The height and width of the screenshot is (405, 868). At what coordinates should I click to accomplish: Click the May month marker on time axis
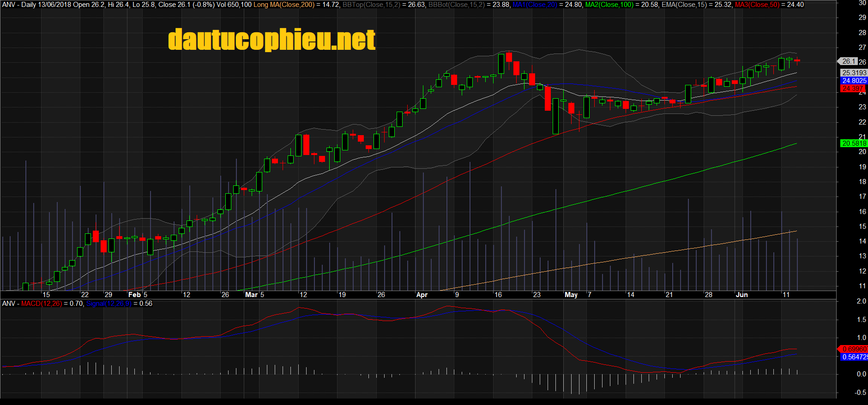click(571, 295)
